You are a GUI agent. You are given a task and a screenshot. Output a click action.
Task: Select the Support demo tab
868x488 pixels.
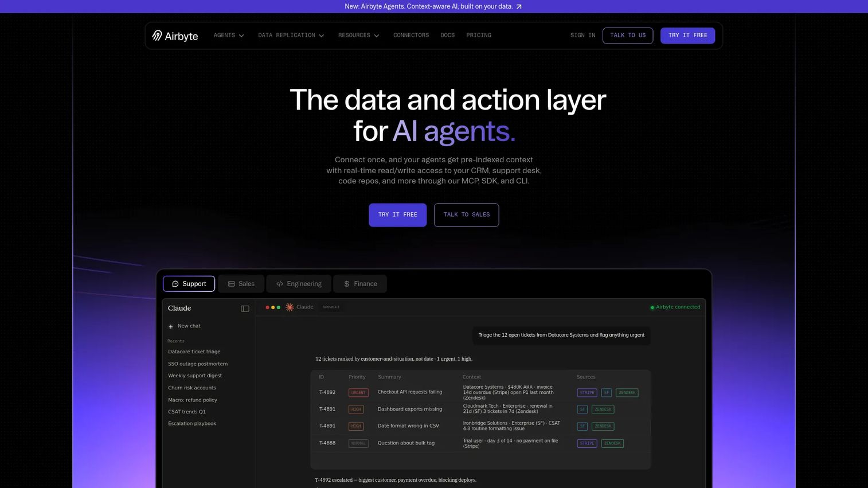pyautogui.click(x=189, y=284)
